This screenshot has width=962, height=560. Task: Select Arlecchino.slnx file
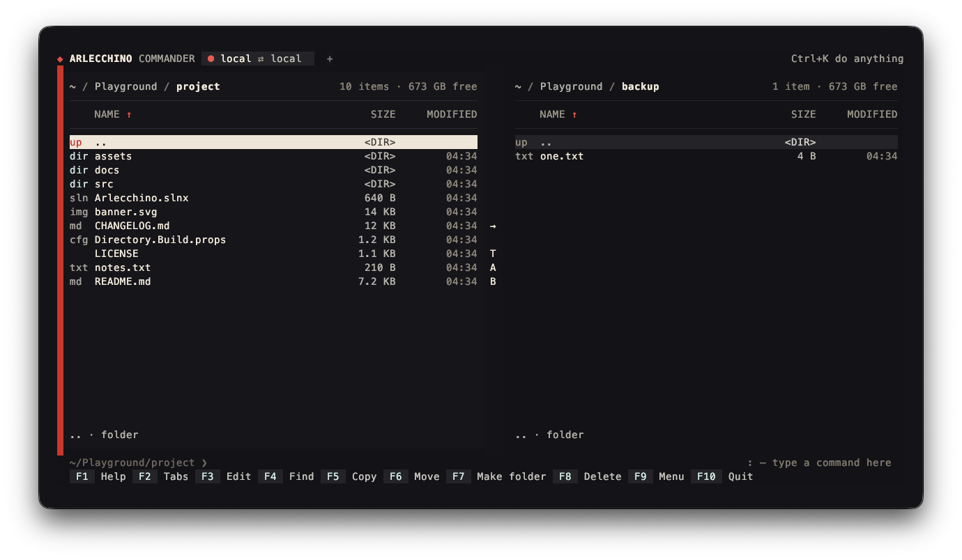tap(273, 198)
